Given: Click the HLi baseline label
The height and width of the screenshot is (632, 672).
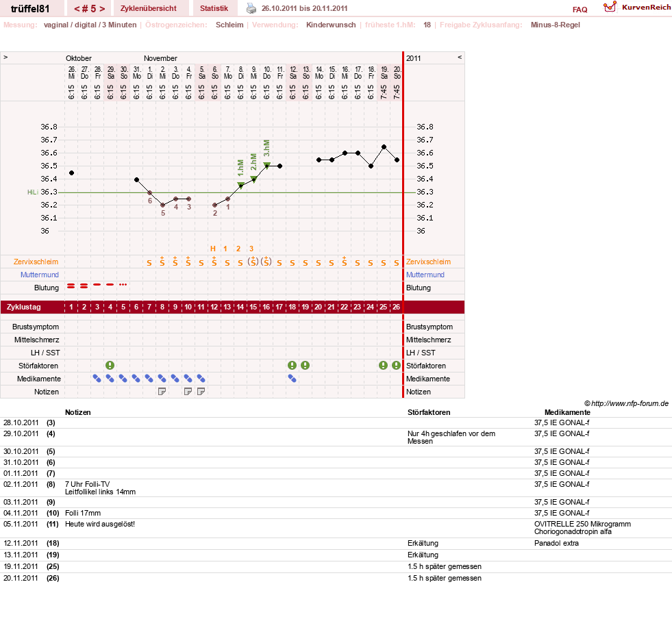Looking at the screenshot, I should tap(33, 192).
